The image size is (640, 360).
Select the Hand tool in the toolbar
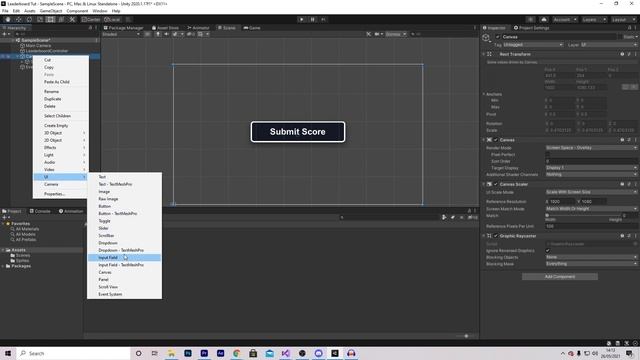(8, 20)
